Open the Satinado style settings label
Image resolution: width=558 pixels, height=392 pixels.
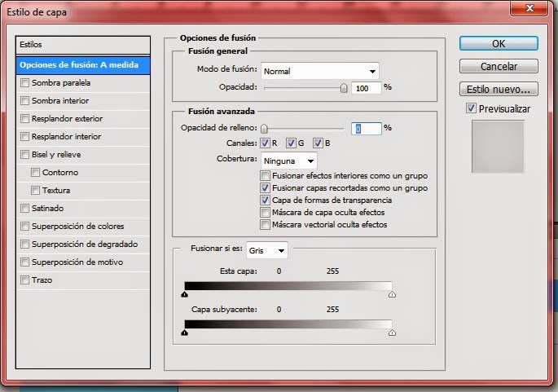click(x=48, y=209)
